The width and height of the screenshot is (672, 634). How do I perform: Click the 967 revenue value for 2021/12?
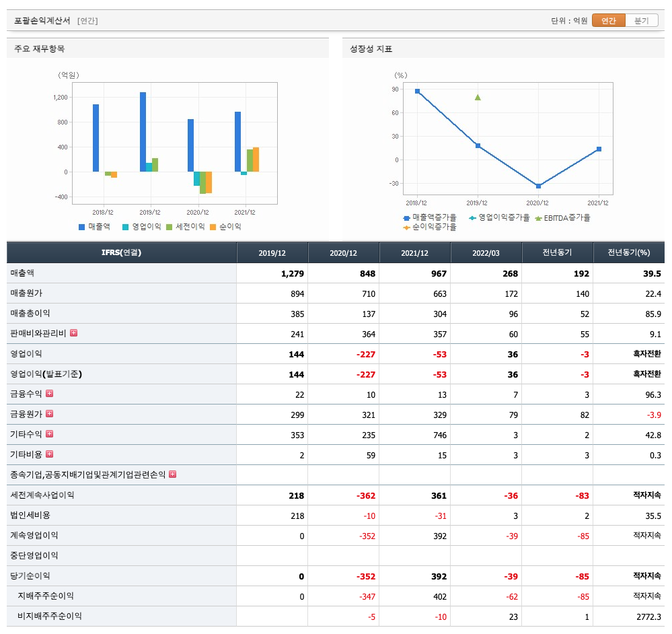pyautogui.click(x=439, y=273)
